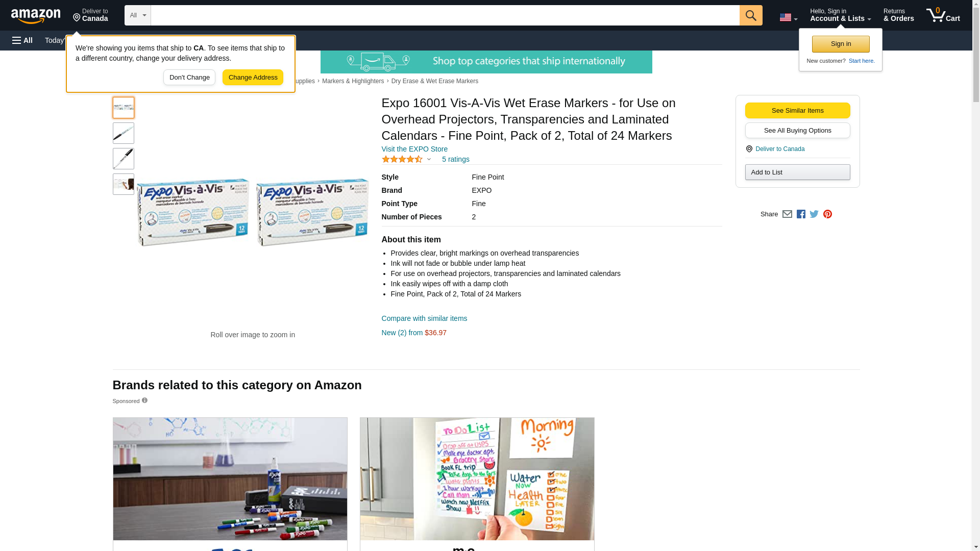Open Account & Lists menu
Viewport: 980px width, 551px height.
(x=840, y=15)
